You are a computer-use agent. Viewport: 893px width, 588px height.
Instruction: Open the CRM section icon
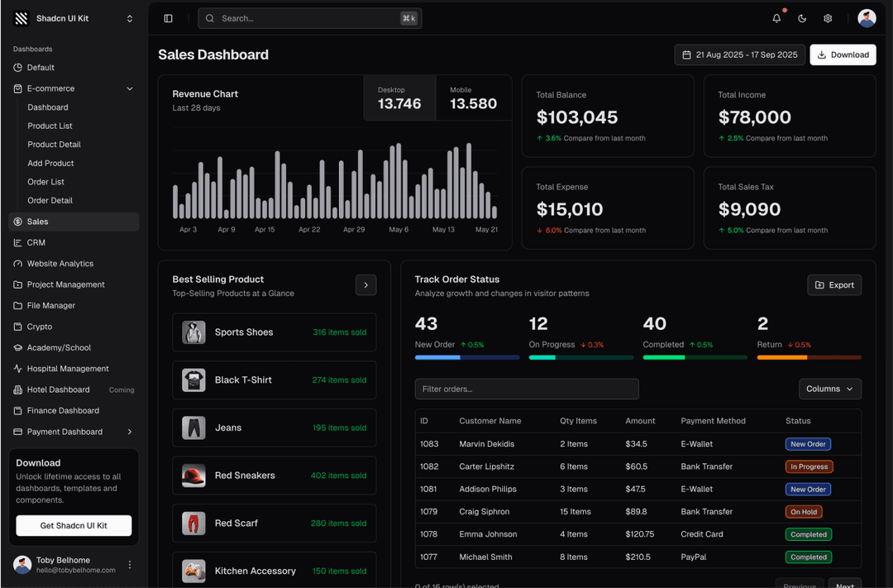(19, 242)
